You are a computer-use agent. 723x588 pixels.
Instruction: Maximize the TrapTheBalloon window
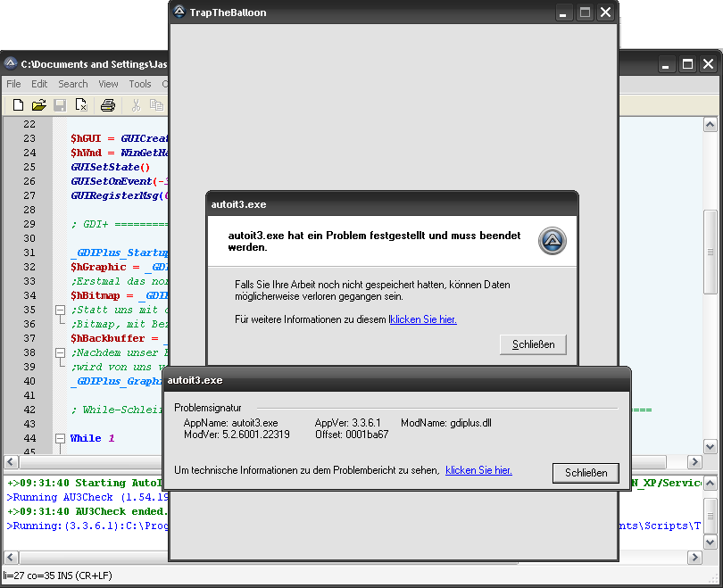pyautogui.click(x=585, y=12)
